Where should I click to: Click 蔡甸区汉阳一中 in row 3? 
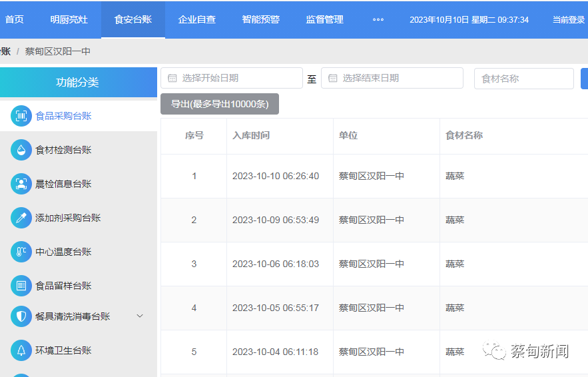tap(372, 264)
